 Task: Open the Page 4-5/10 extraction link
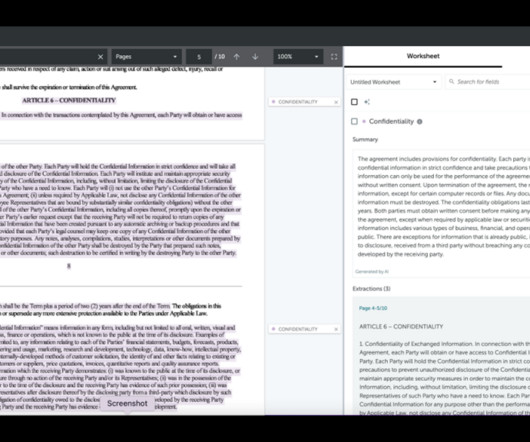pyautogui.click(x=373, y=308)
